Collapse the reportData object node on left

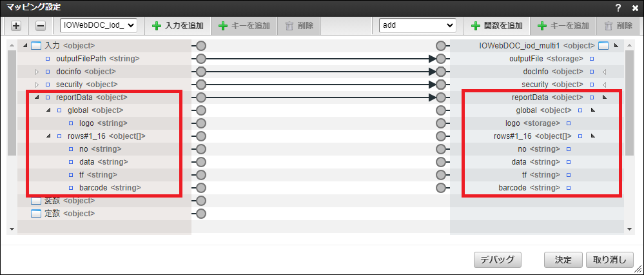(37, 97)
